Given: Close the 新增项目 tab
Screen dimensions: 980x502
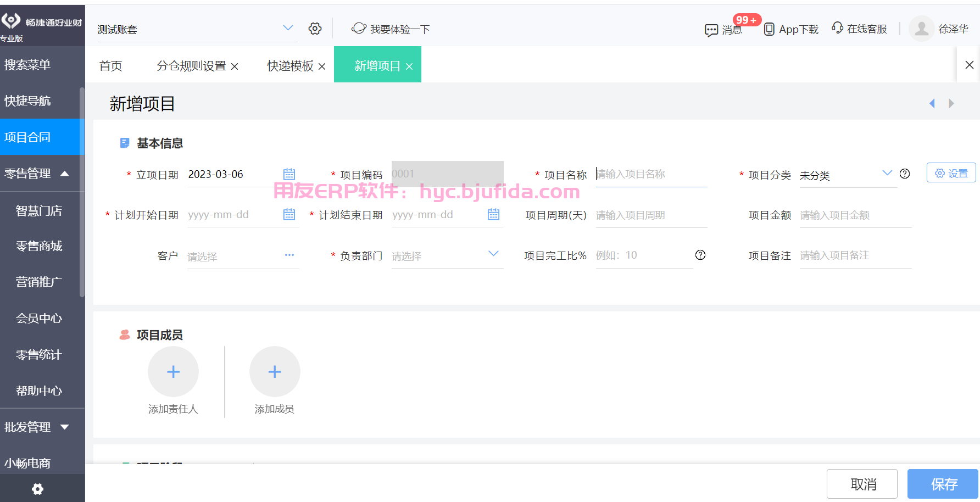Looking at the screenshot, I should pyautogui.click(x=409, y=66).
